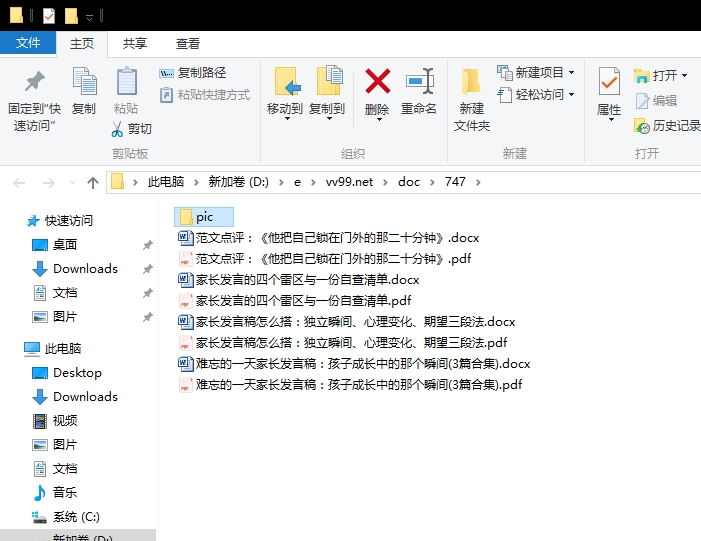Open Desktop under 此电脑

pyautogui.click(x=67, y=372)
